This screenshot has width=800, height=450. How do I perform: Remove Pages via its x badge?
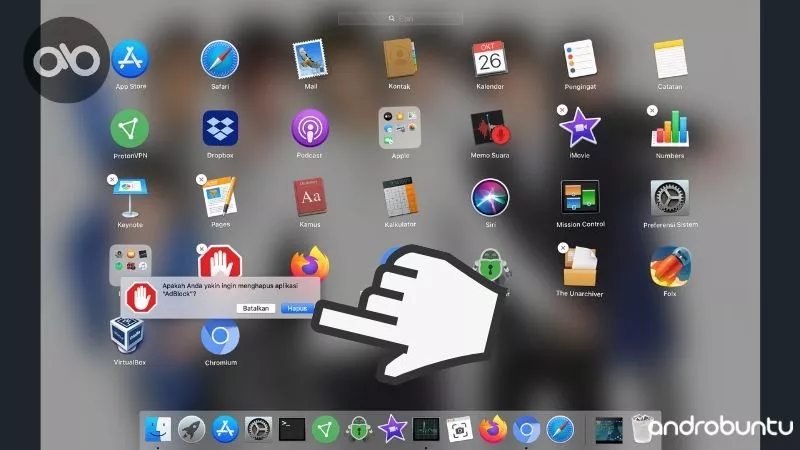click(202, 179)
